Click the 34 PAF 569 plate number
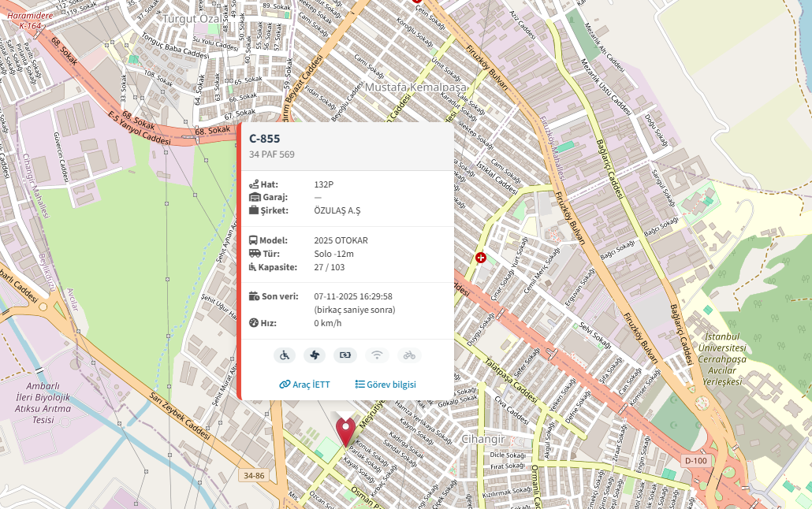Screen dimensions: 812x509 click(x=272, y=154)
